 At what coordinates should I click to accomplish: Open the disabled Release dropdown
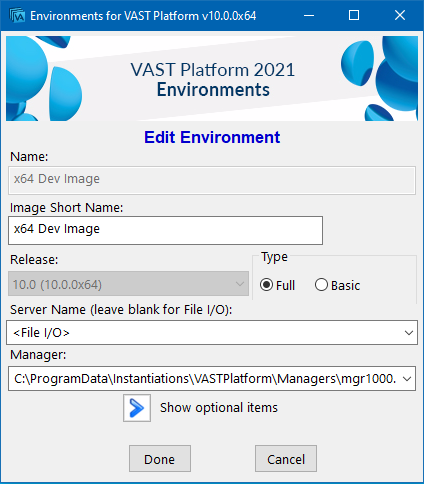tap(128, 284)
